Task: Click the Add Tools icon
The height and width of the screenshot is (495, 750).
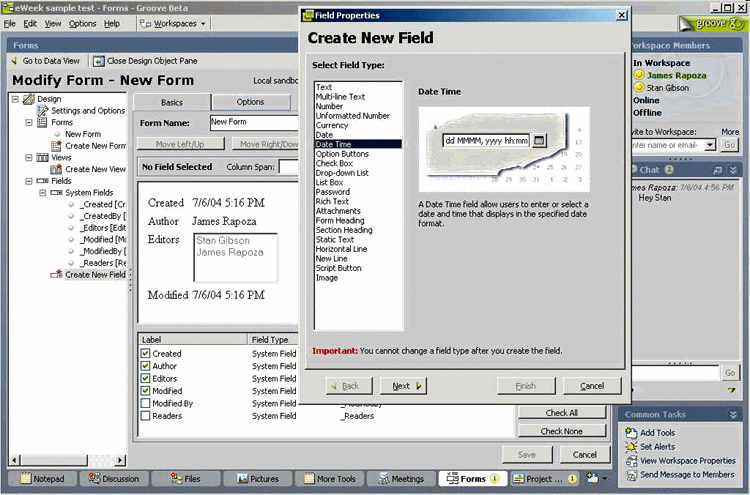Action: 631,433
